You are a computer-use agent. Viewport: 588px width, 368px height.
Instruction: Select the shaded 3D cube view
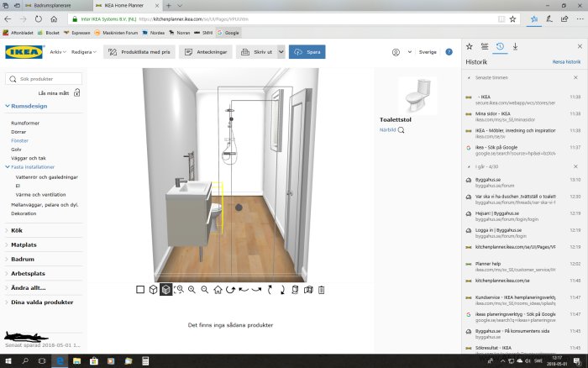coord(165,290)
